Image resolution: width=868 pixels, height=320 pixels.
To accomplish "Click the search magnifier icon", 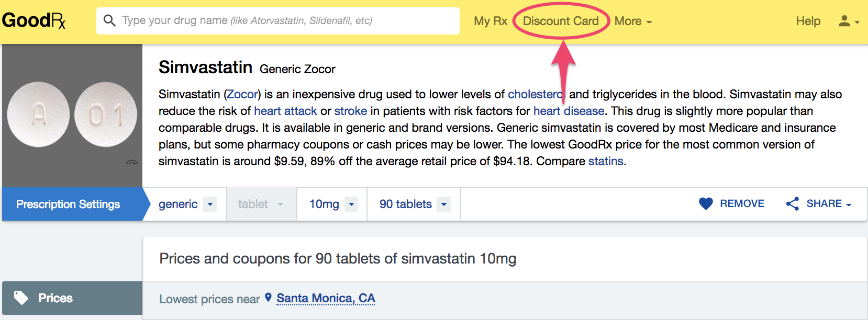I will point(109,20).
